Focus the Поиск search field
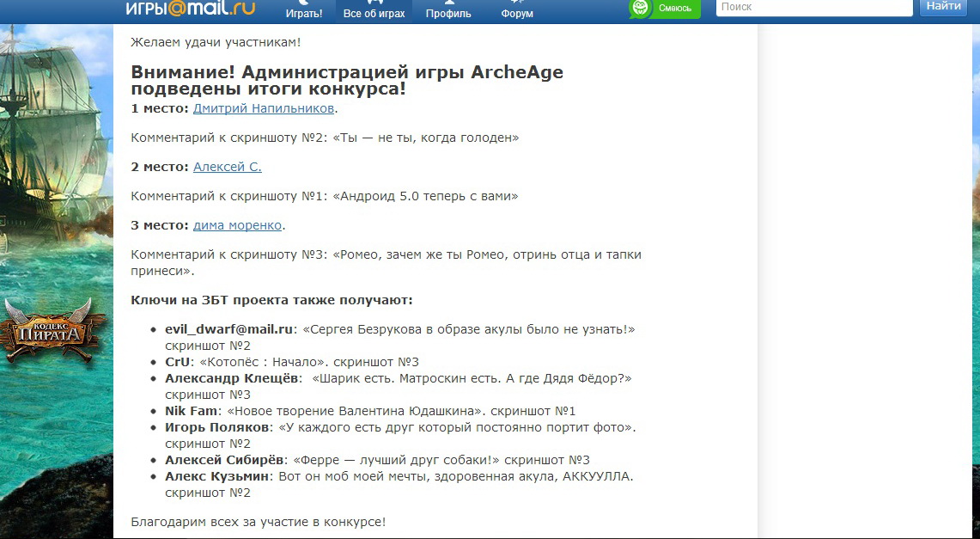The image size is (980, 539). coord(813,7)
